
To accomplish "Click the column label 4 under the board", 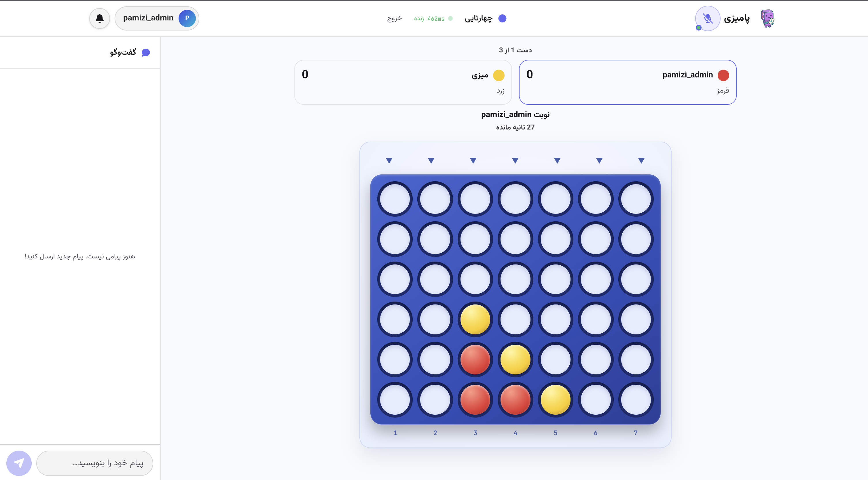I will point(516,433).
